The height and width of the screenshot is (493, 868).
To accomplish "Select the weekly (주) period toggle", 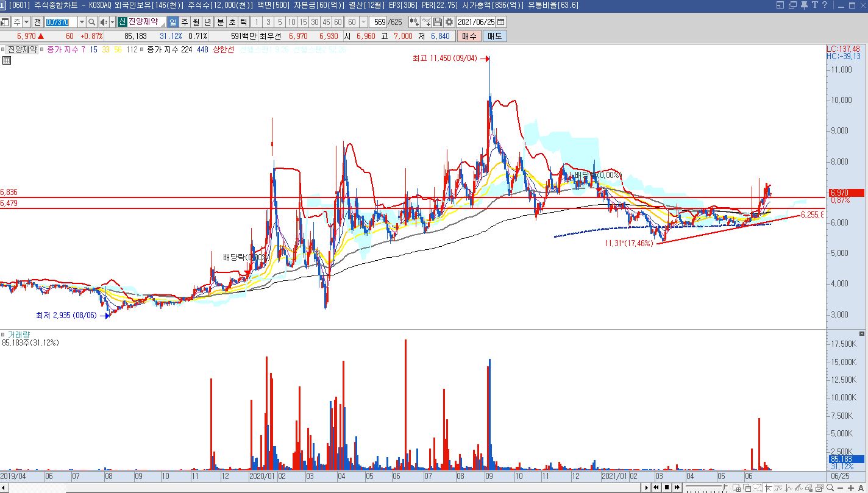I will [185, 22].
